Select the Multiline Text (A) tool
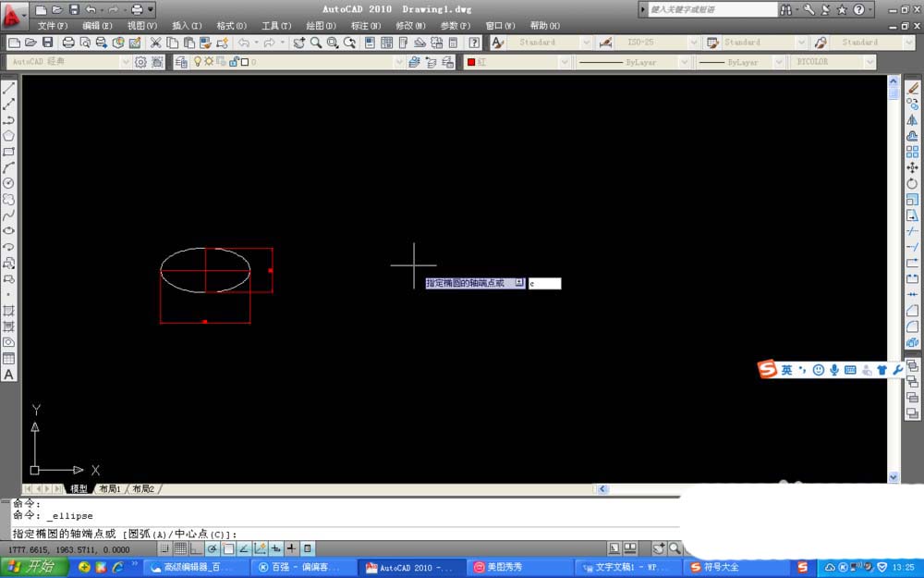Viewport: 924px width, 578px height. click(x=8, y=374)
